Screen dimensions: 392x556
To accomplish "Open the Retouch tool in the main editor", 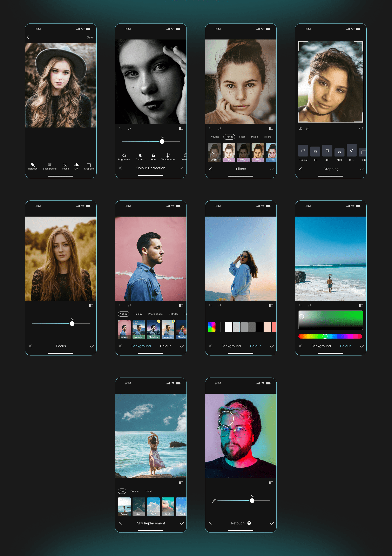I will click(33, 166).
